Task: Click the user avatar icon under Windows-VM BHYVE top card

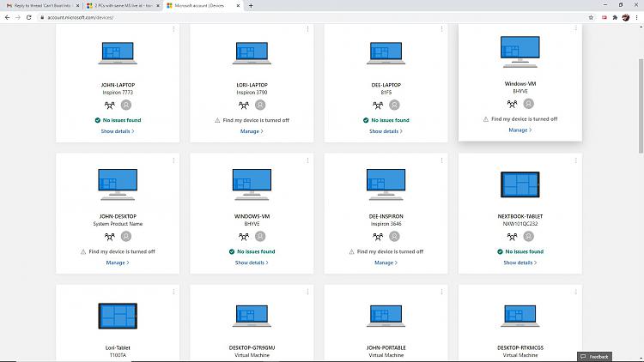Action: (529, 104)
